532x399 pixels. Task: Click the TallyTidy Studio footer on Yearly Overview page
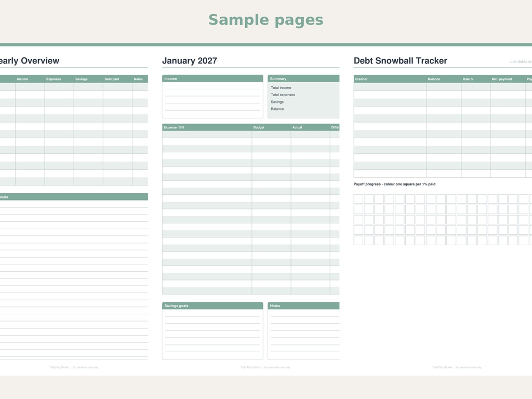click(74, 367)
